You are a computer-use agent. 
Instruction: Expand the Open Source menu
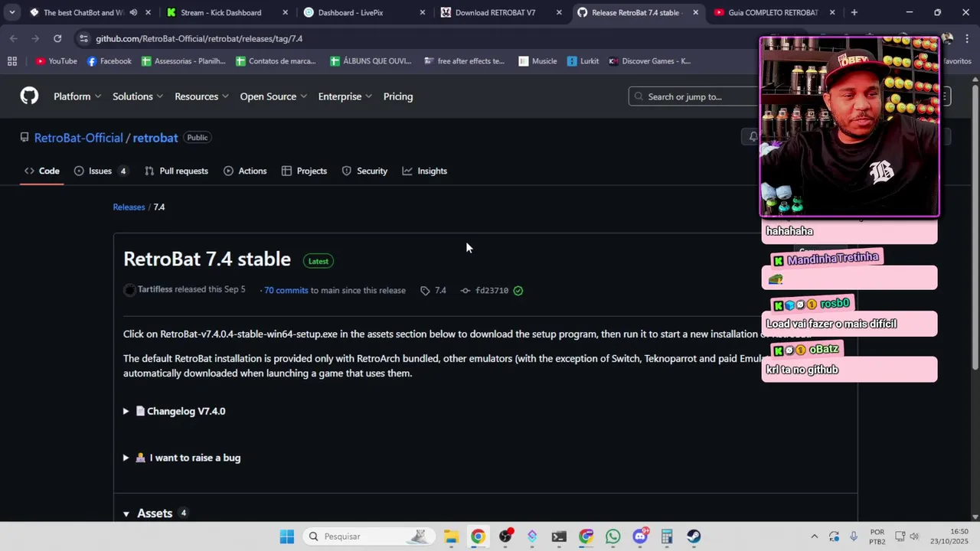click(x=273, y=96)
